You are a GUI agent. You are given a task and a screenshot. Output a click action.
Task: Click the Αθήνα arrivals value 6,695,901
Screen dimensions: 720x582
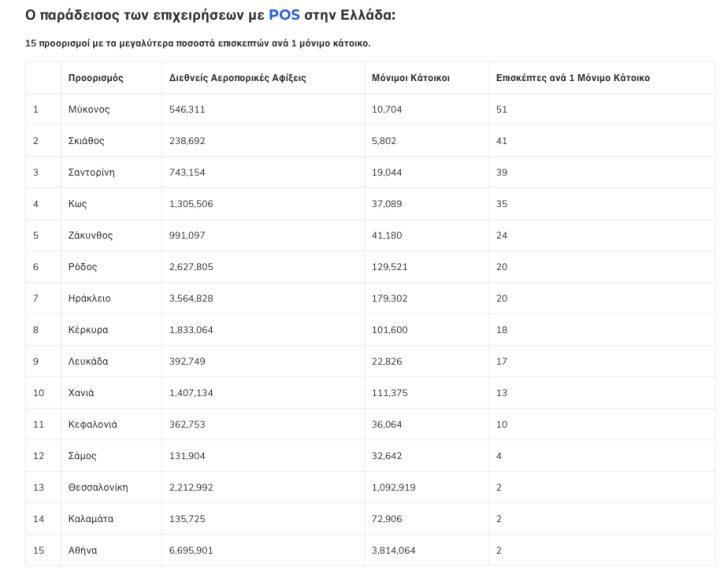pos(191,550)
